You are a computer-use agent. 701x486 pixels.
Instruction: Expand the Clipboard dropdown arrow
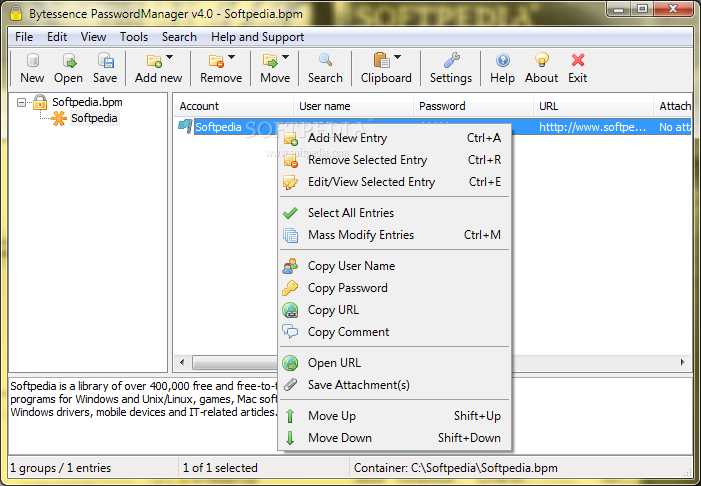397,57
